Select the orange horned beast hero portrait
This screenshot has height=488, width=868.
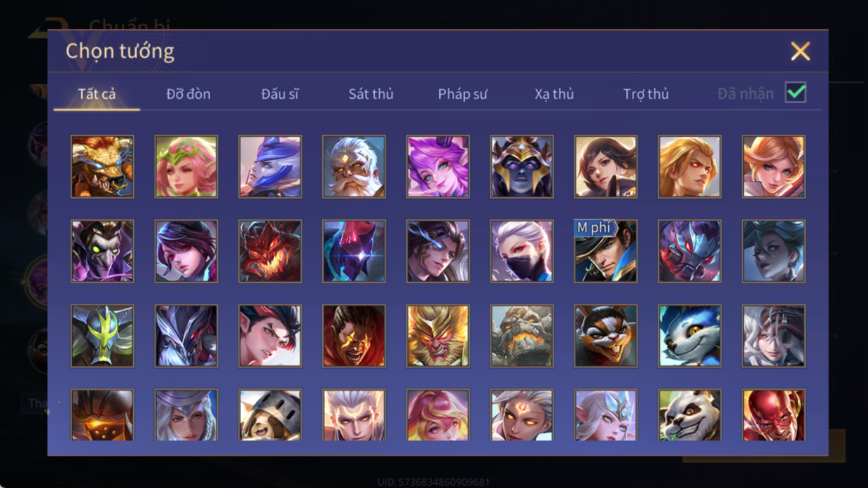pos(102,167)
